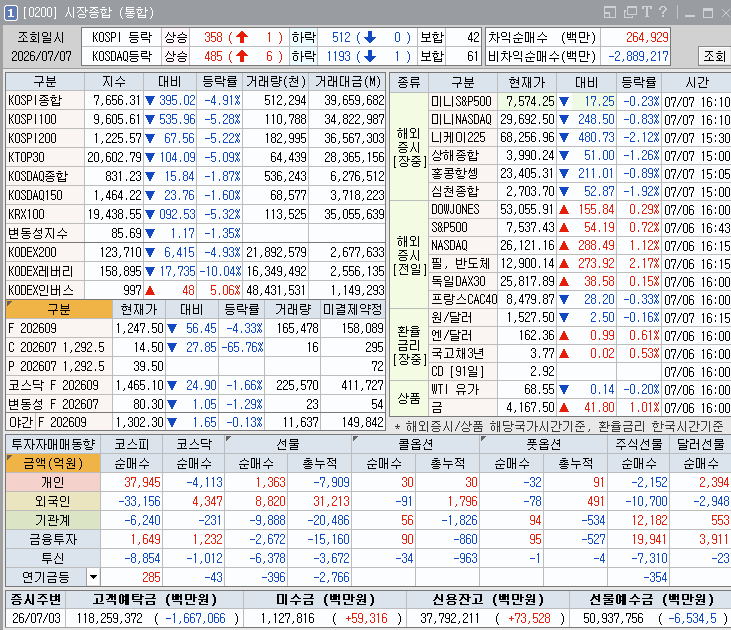The image size is (731, 630).
Task: Select the P 202607 1,292.5 put row
Action: point(196,366)
